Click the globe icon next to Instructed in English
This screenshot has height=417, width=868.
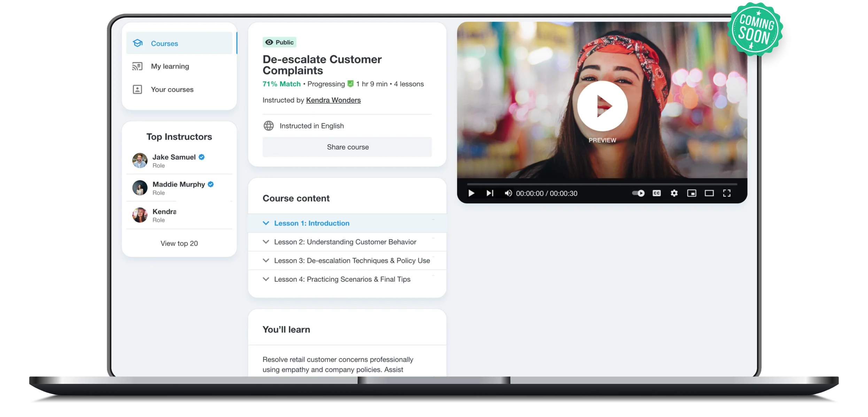(268, 126)
